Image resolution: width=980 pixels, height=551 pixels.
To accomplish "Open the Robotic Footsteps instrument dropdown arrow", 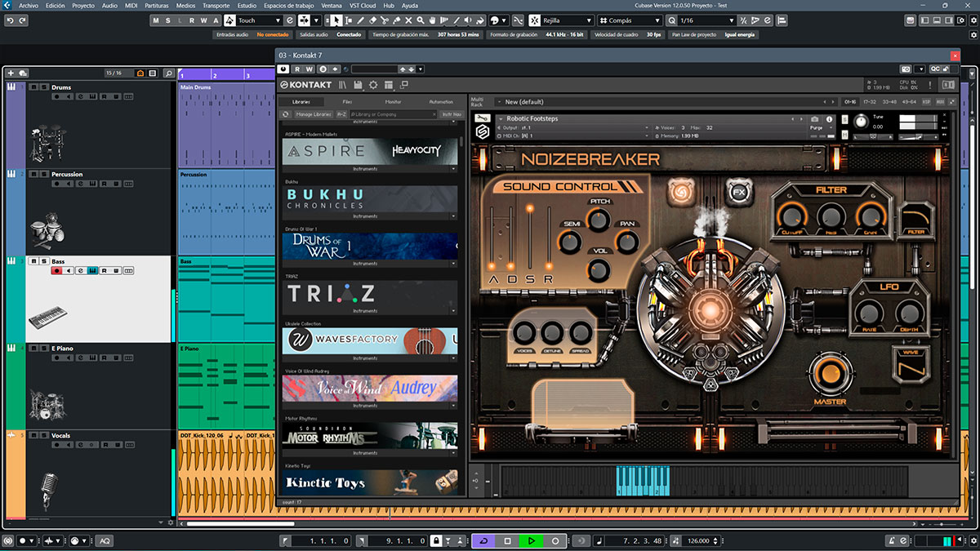I will 500,118.
